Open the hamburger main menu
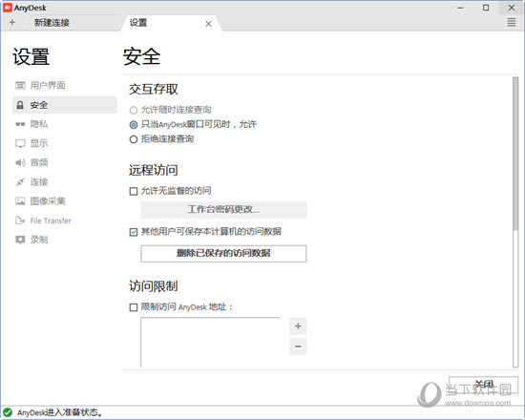The width and height of the screenshot is (525, 420). point(512,23)
